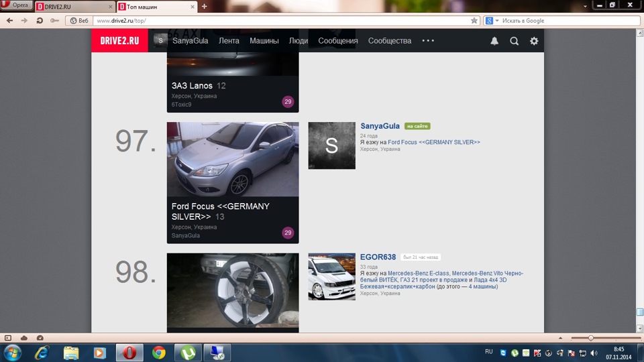Open Opera Turbo gauge icon
This screenshot has height=362, width=644.
(40, 338)
